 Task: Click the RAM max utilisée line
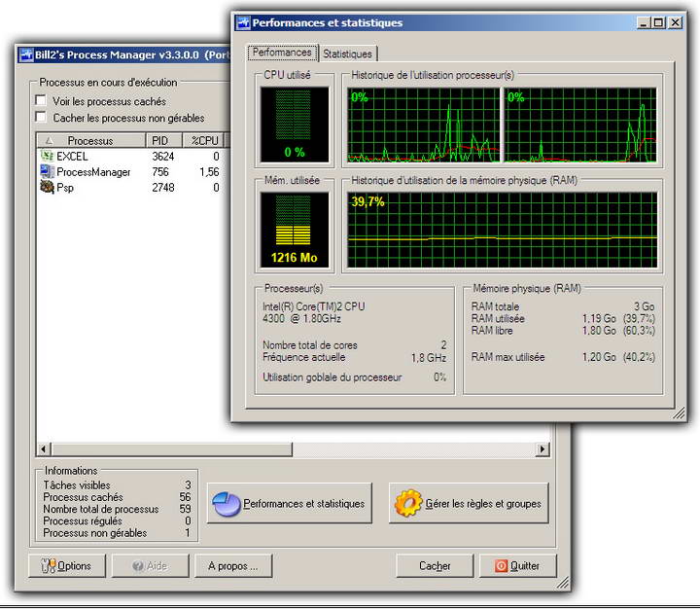(563, 357)
